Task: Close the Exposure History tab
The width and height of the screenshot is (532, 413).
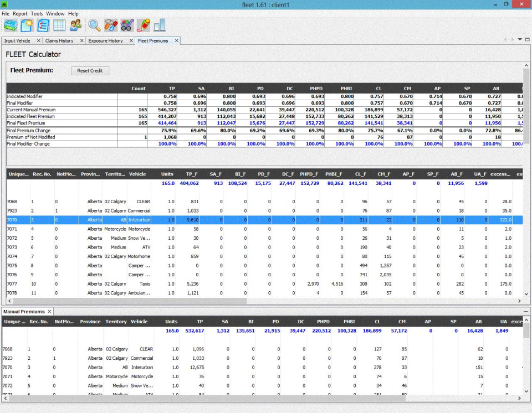Action: click(x=131, y=40)
